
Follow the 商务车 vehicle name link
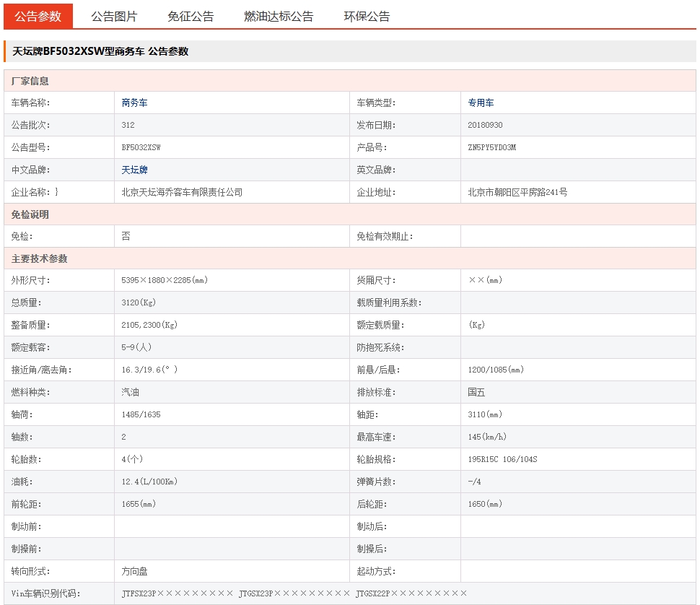point(134,103)
